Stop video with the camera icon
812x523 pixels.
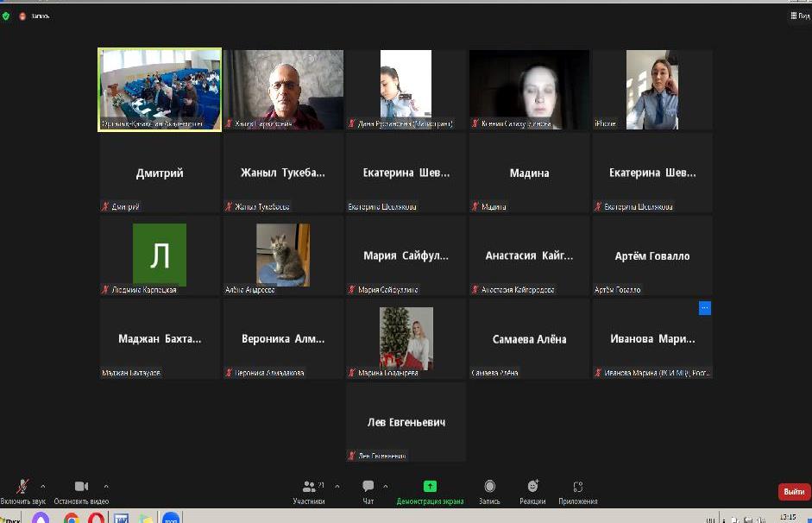[81, 487]
